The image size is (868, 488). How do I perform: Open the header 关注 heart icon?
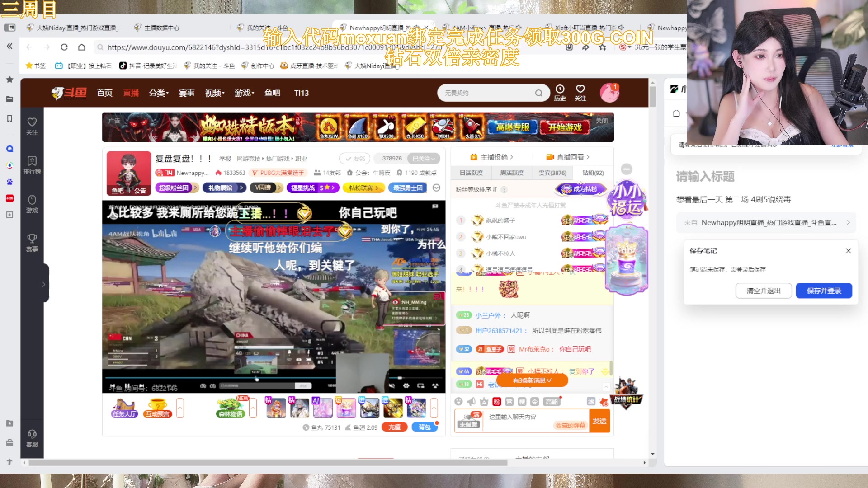[x=580, y=93]
